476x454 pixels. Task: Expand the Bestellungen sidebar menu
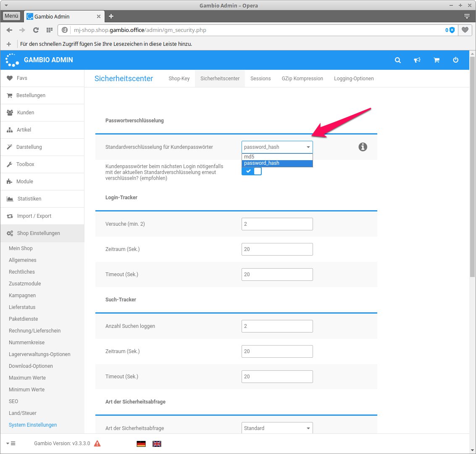click(31, 95)
